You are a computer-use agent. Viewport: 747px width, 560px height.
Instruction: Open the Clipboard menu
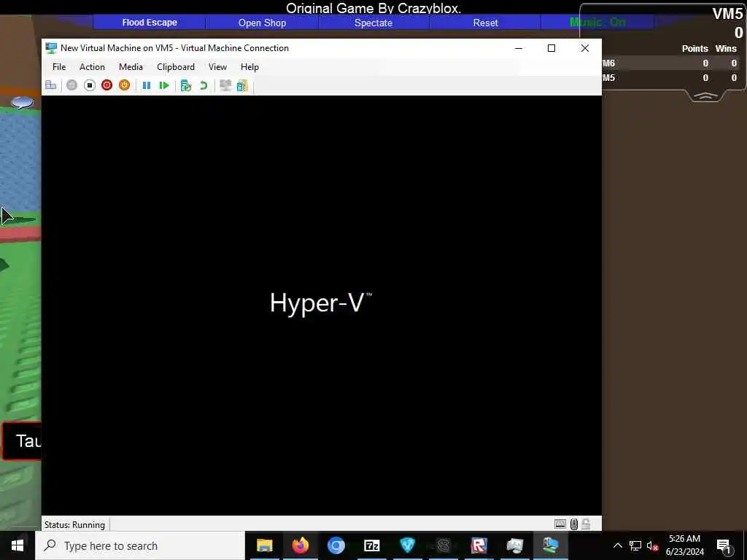(176, 67)
